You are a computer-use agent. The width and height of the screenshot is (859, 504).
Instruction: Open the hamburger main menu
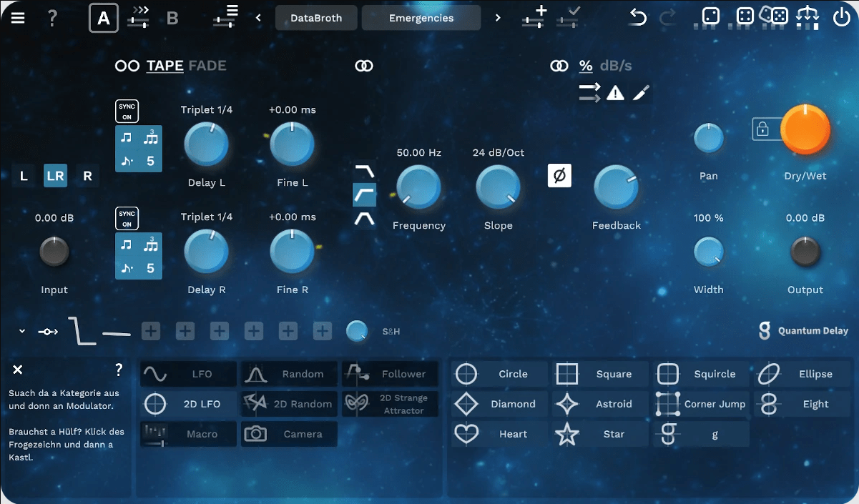[17, 19]
